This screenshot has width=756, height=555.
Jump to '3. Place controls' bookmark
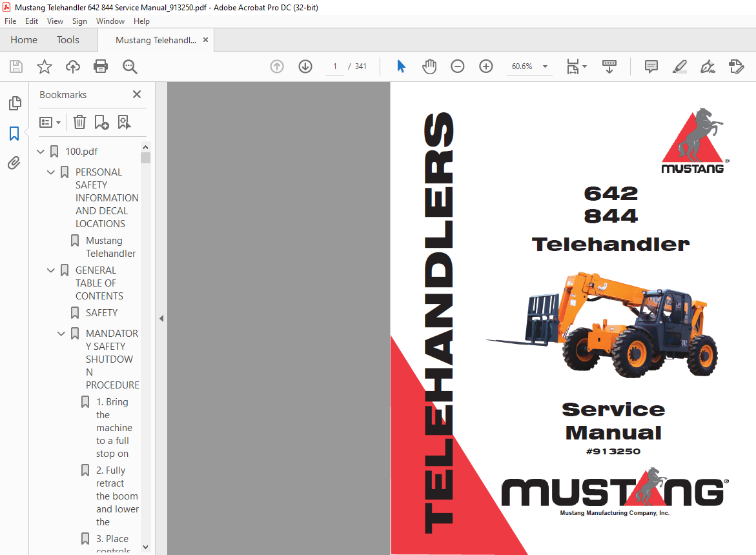point(112,543)
